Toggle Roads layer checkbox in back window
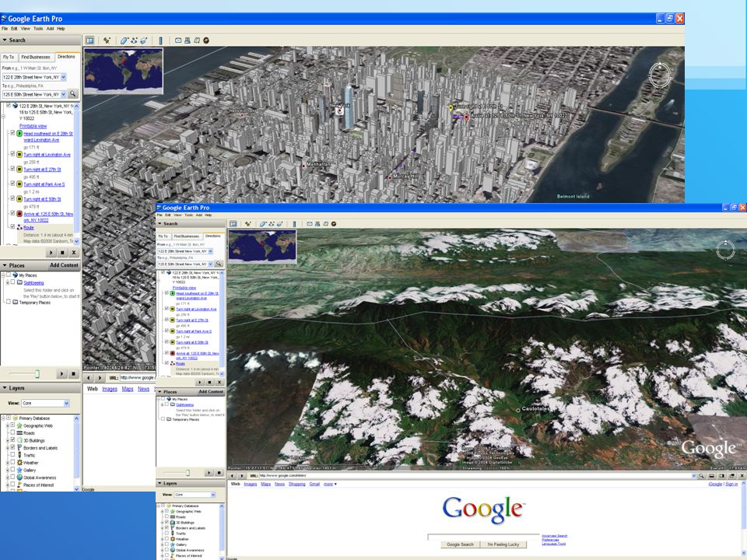The width and height of the screenshot is (747, 560). coord(13,433)
